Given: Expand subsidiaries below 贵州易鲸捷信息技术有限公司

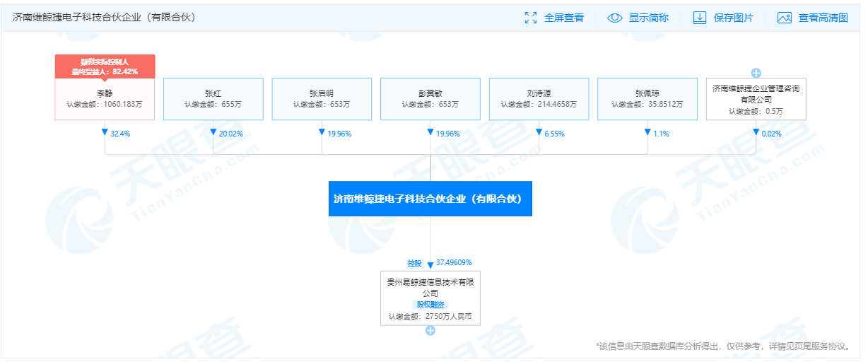Looking at the screenshot, I should pyautogui.click(x=430, y=330).
